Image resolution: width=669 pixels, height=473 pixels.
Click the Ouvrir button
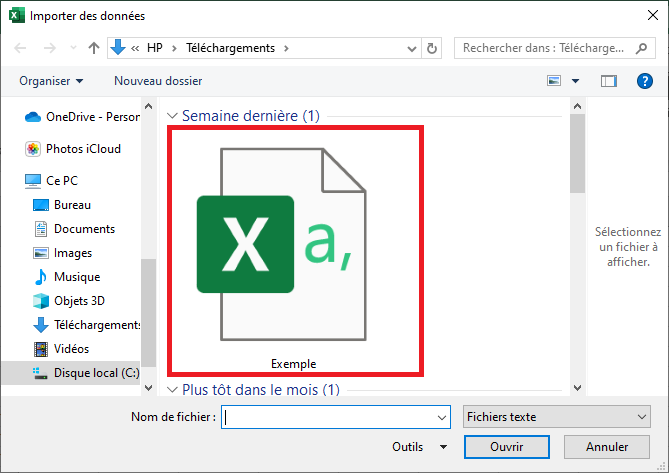pyautogui.click(x=507, y=447)
